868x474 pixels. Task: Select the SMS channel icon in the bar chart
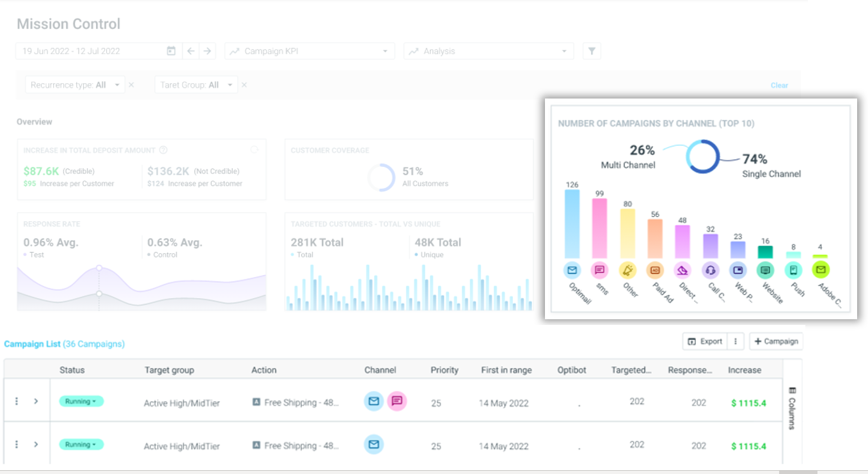[599, 270]
